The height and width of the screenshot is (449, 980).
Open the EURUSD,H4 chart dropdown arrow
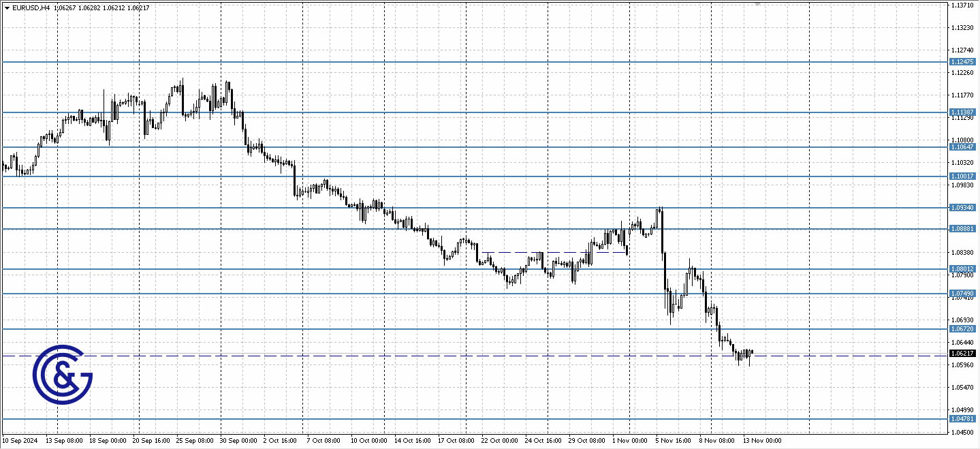pyautogui.click(x=7, y=7)
